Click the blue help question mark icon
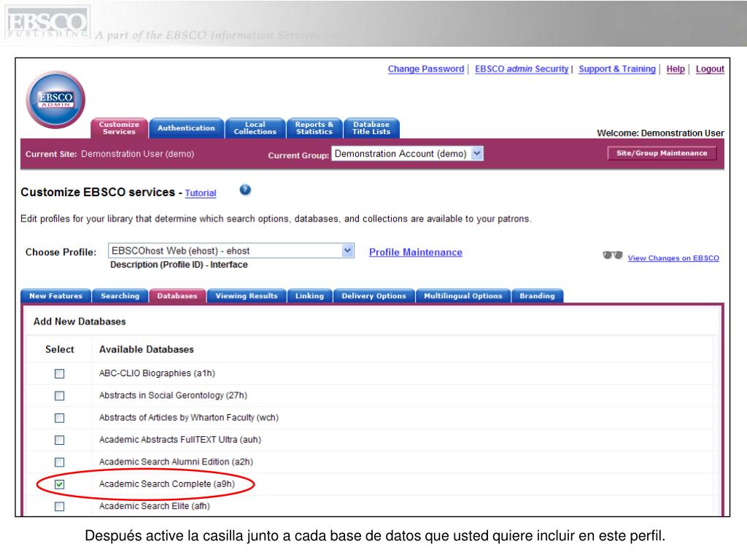747x560 pixels. 245,190
